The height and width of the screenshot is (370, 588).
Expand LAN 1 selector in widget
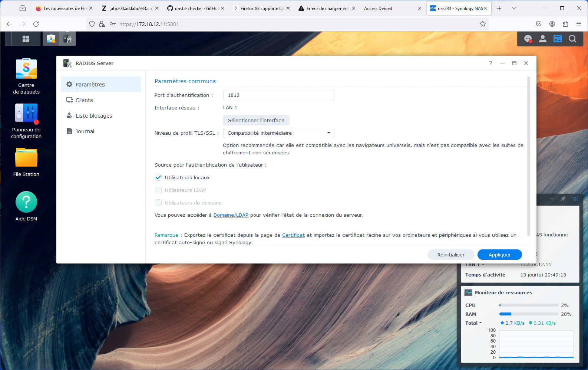click(x=475, y=265)
